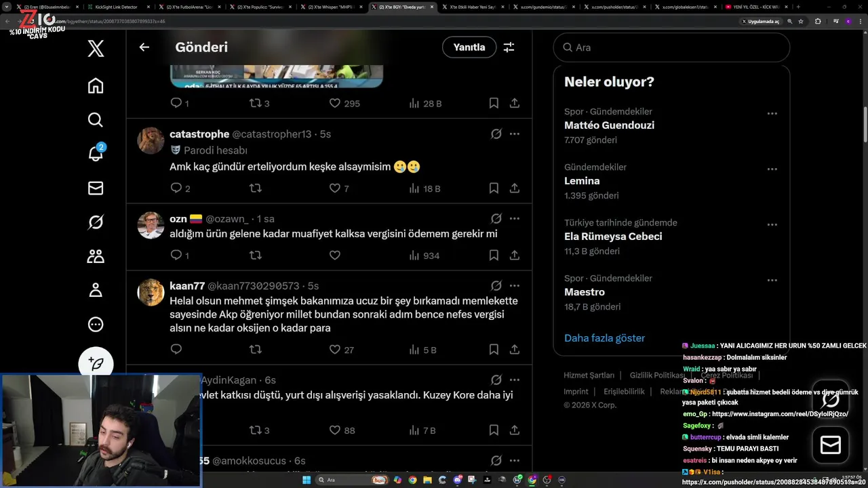Bookmark kaan77's reply
Screen dimensions: 868x488
pyautogui.click(x=494, y=350)
